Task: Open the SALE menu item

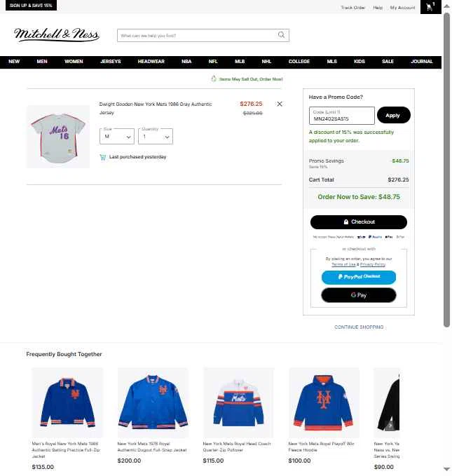Action: 388,62
